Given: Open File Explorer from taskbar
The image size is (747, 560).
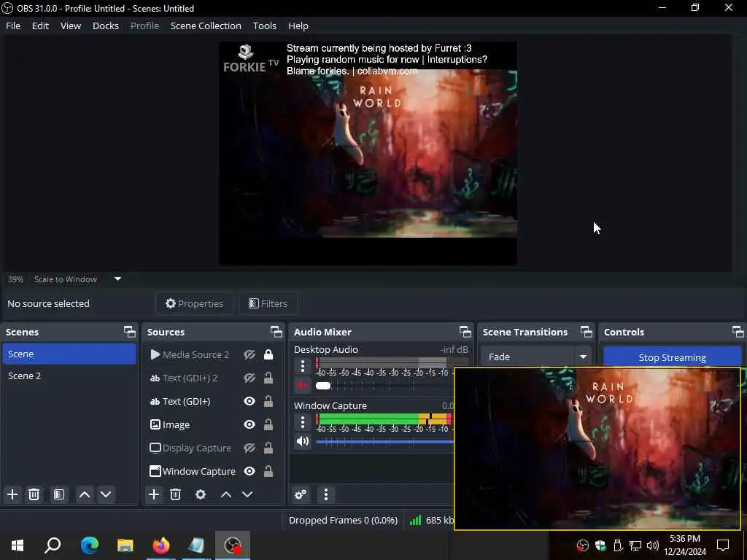Looking at the screenshot, I should [x=125, y=545].
